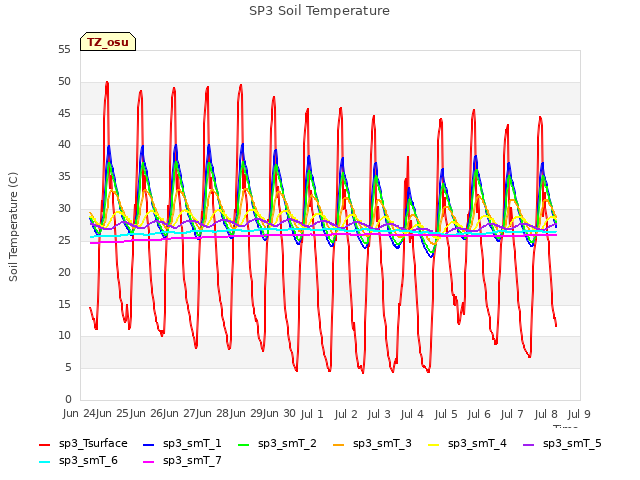Image resolution: width=640 pixels, height=480 pixels.
Task: Click the 5 tick on the y-axis
Action: [68, 368]
